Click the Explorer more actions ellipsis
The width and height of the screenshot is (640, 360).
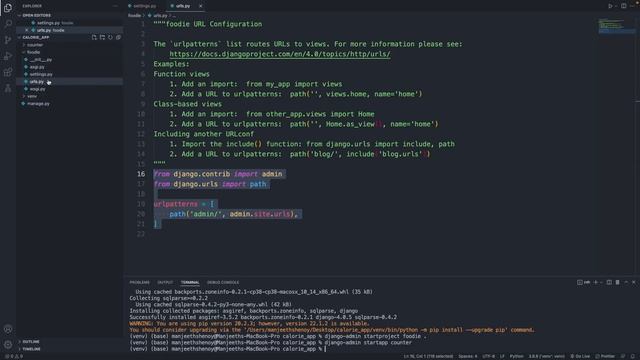click(x=116, y=6)
